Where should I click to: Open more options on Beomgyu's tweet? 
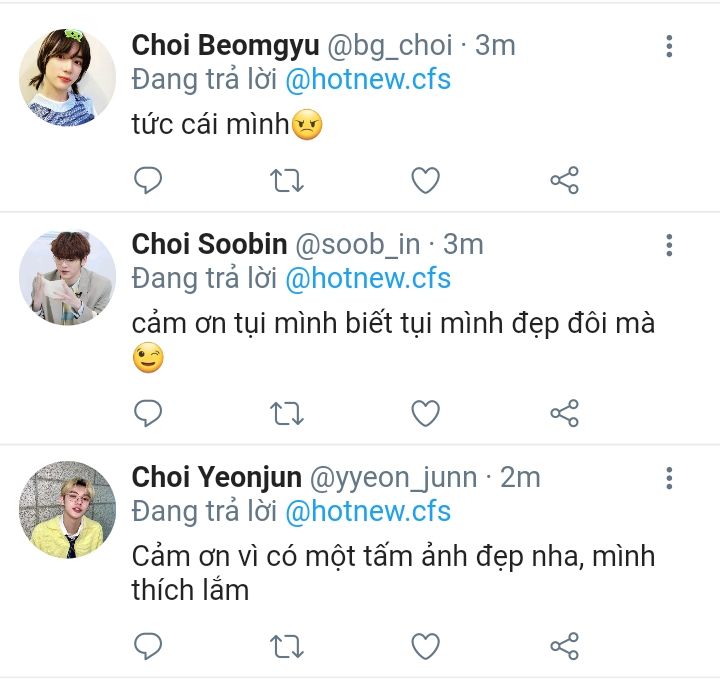click(x=669, y=46)
